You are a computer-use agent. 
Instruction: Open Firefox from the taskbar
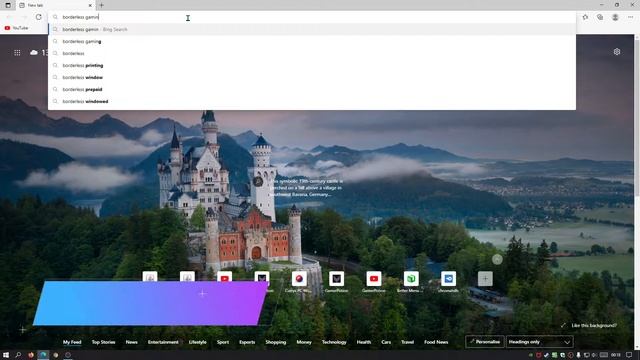click(x=31, y=355)
